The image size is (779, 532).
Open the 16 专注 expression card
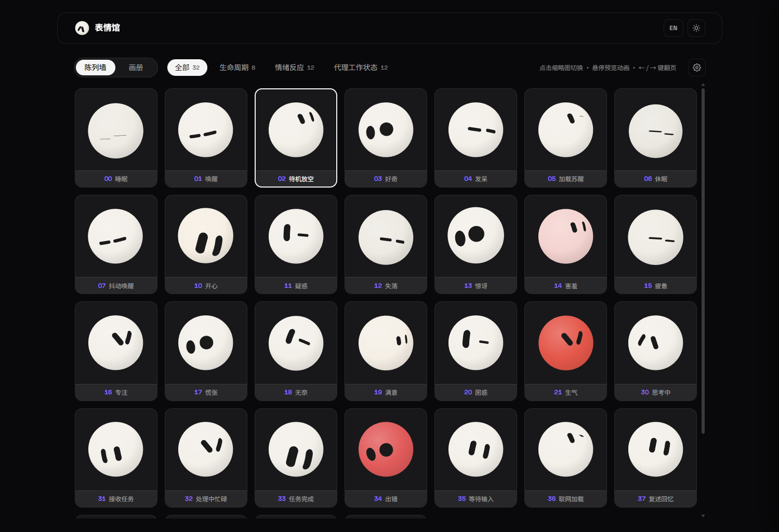pyautogui.click(x=116, y=351)
